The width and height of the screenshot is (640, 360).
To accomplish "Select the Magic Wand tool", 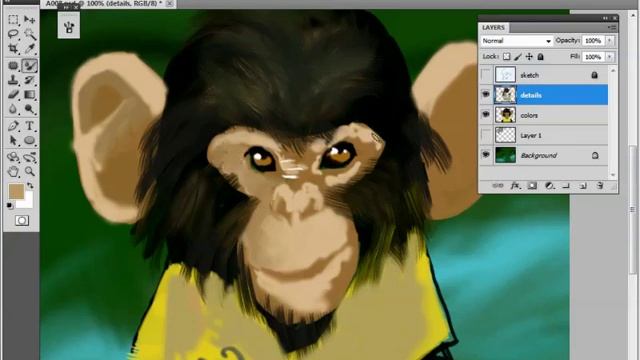I will (29, 34).
